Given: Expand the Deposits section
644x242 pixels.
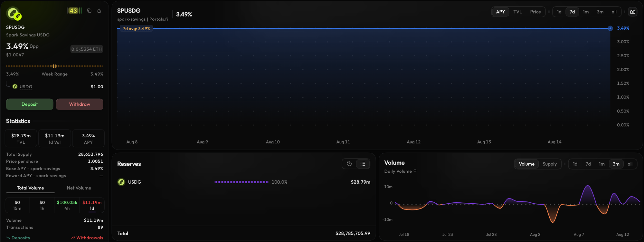Looking at the screenshot, I should click(x=18, y=238).
